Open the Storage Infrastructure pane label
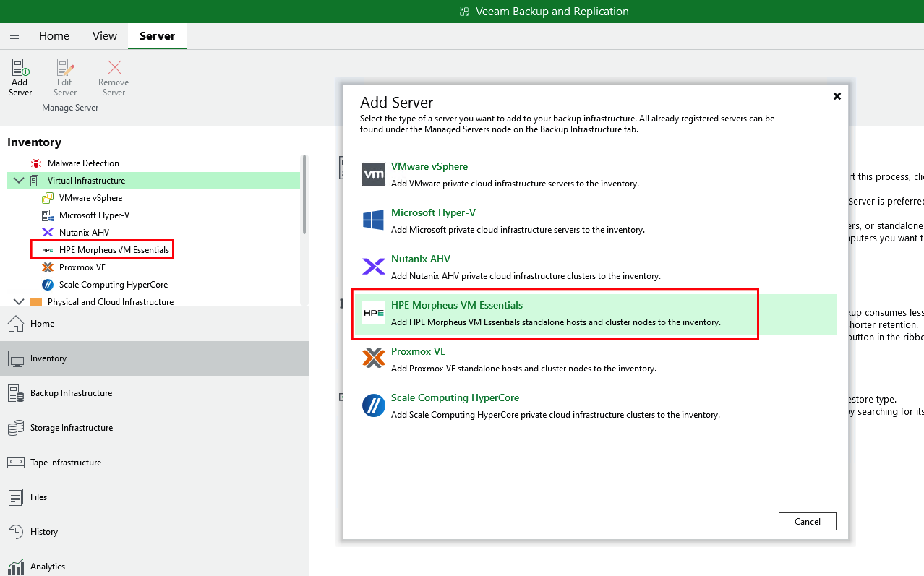 click(x=72, y=428)
